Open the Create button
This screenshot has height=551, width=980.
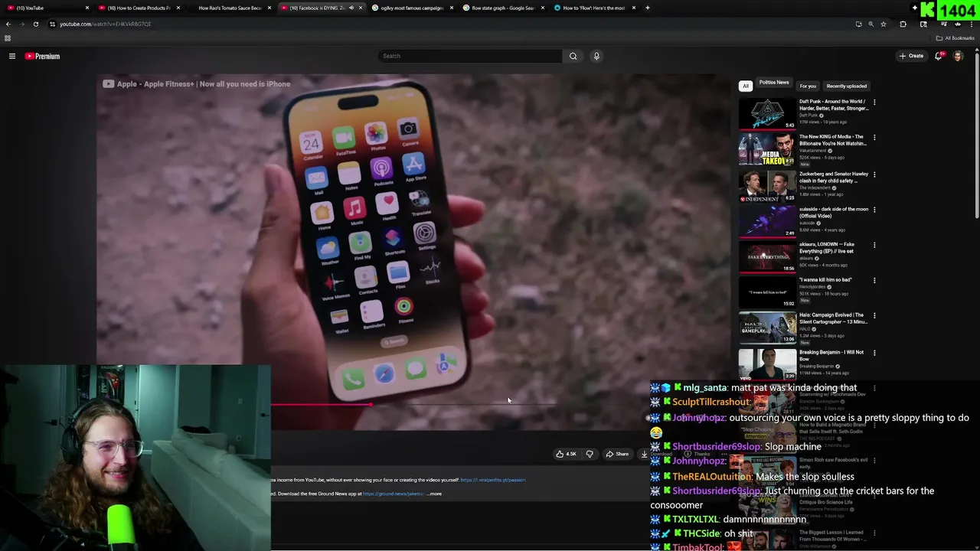[911, 56]
